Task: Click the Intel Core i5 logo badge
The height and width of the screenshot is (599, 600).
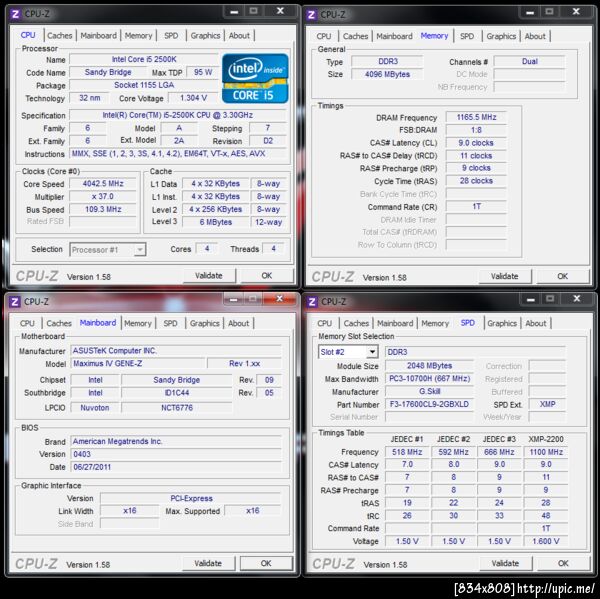Action: tap(255, 78)
